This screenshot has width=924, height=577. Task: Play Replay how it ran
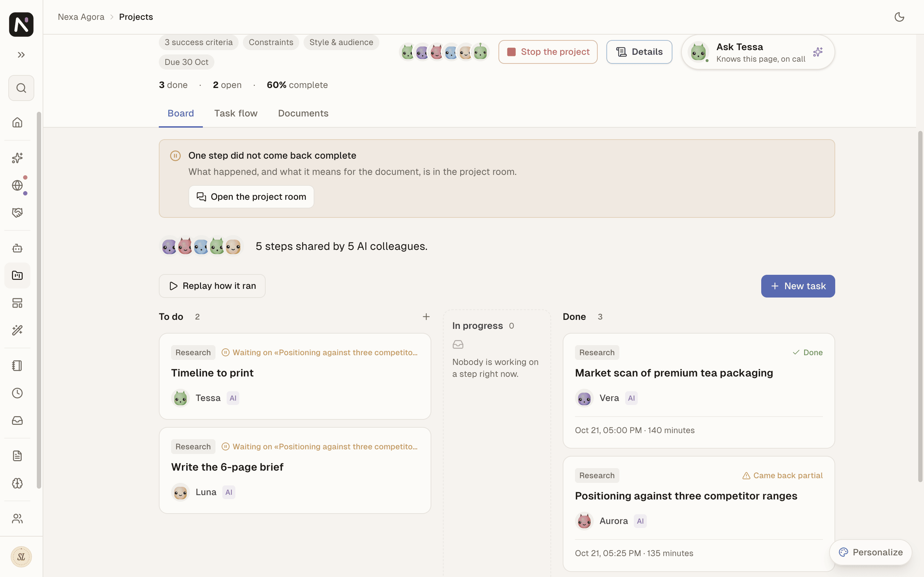[x=212, y=286]
